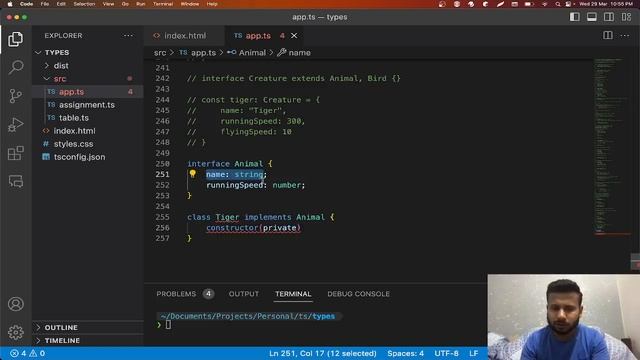Screen dimensions: 640x360
Task: Open the customize layout icon
Action: pyautogui.click(x=626, y=17)
